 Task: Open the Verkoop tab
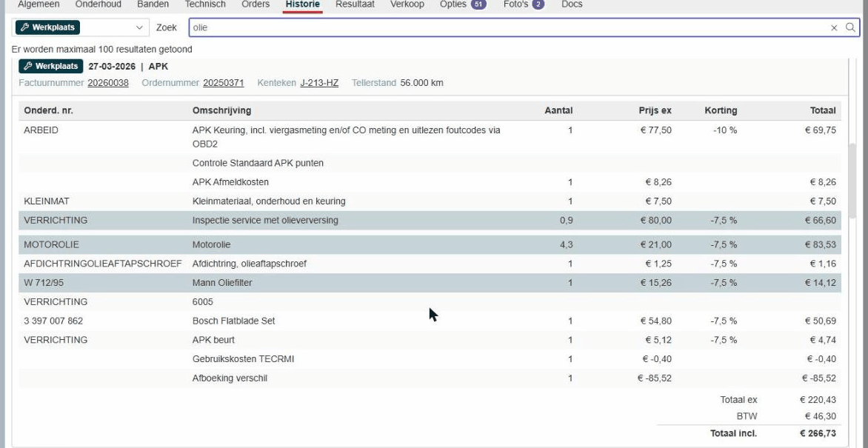(x=407, y=4)
